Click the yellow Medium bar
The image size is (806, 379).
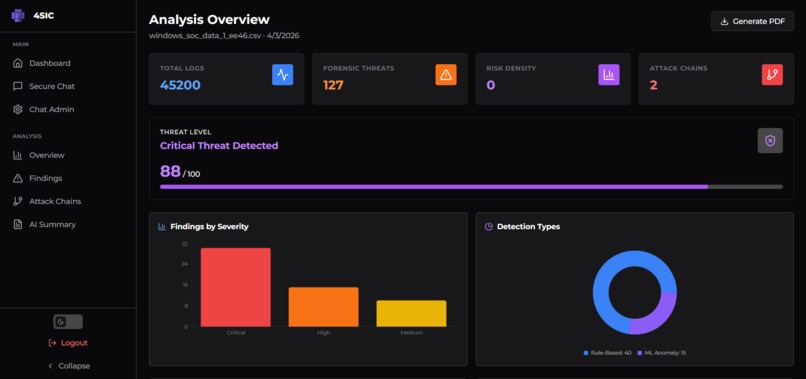click(411, 314)
